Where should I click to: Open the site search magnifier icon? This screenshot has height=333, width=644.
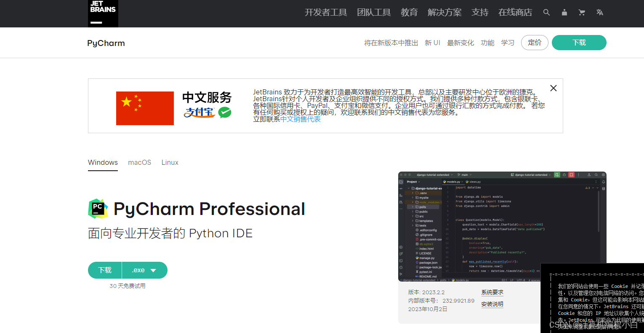pyautogui.click(x=546, y=13)
